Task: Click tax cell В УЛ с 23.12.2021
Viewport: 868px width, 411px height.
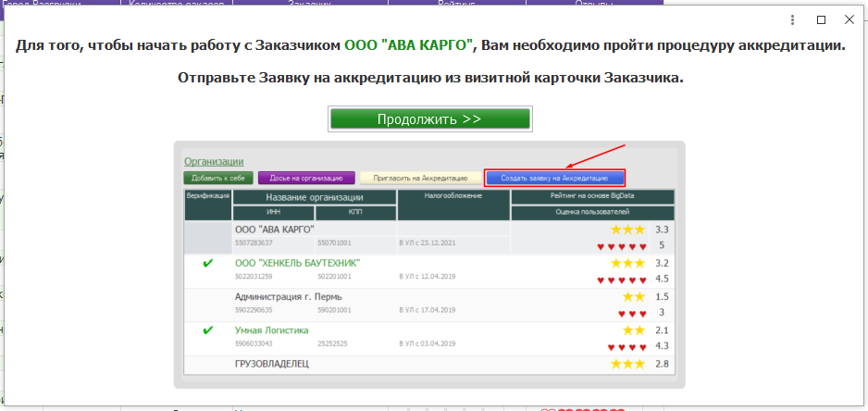Action: [x=427, y=243]
